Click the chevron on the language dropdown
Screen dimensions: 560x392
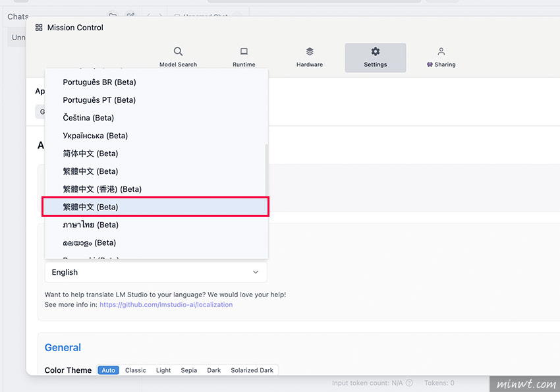click(x=256, y=272)
